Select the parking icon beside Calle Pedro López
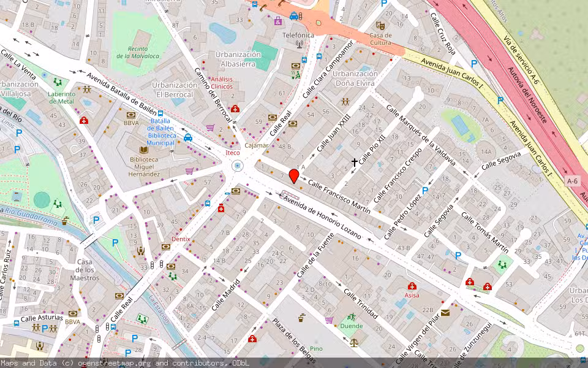 coord(425,191)
